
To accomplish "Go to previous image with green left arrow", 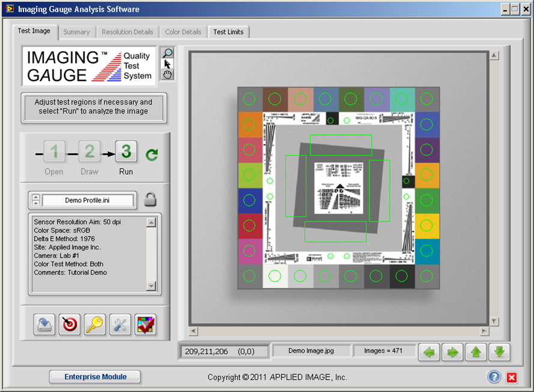I will [429, 352].
